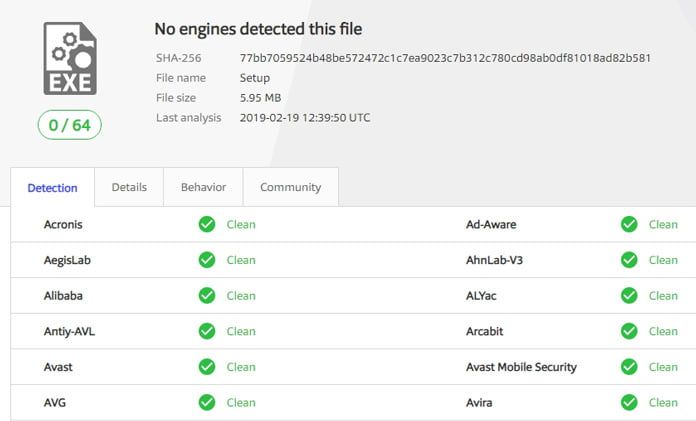Screen dimensions: 696x421
Task: Click the Antiy-AVL engine name
Action: pos(69,331)
